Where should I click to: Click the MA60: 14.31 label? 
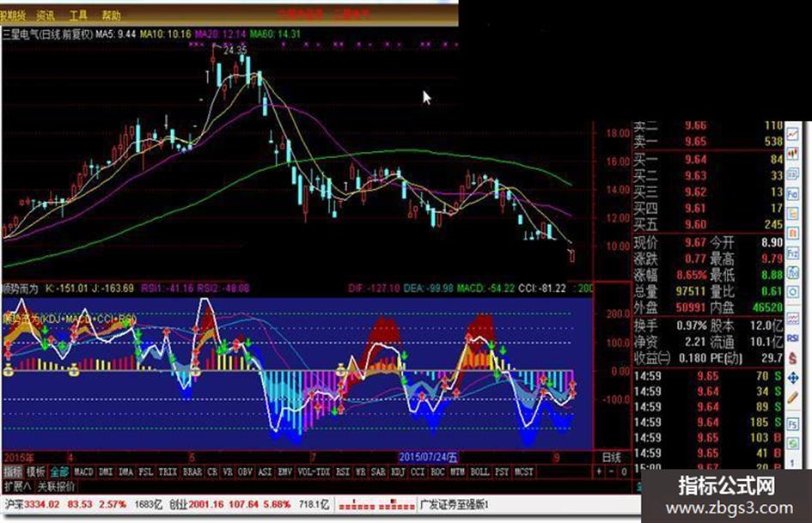click(275, 34)
